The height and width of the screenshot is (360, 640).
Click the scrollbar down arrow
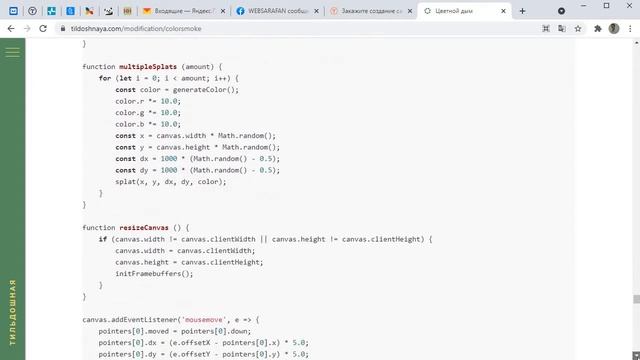(636, 356)
